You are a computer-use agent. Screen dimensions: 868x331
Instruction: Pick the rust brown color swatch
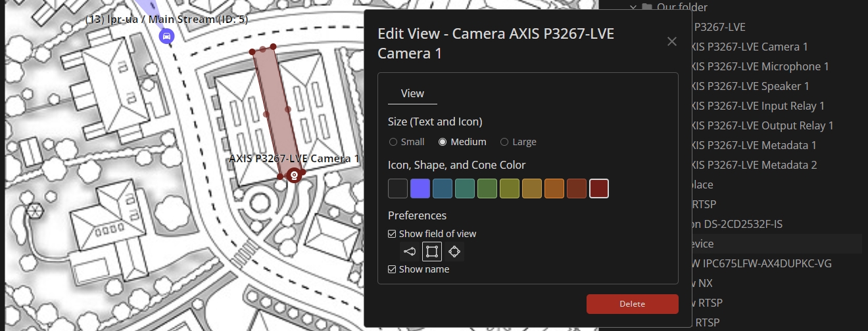pos(577,188)
